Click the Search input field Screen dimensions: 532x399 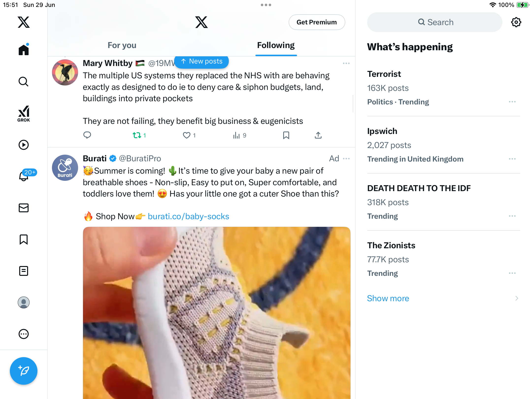(434, 22)
